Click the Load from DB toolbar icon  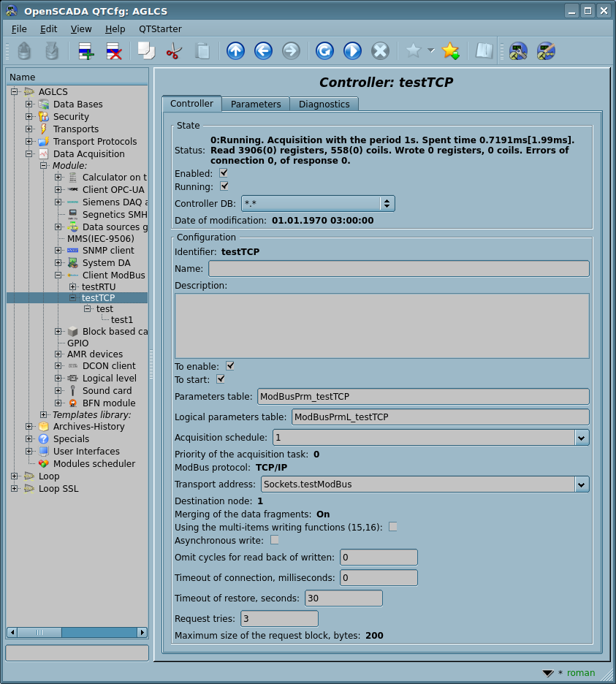pyautogui.click(x=24, y=51)
